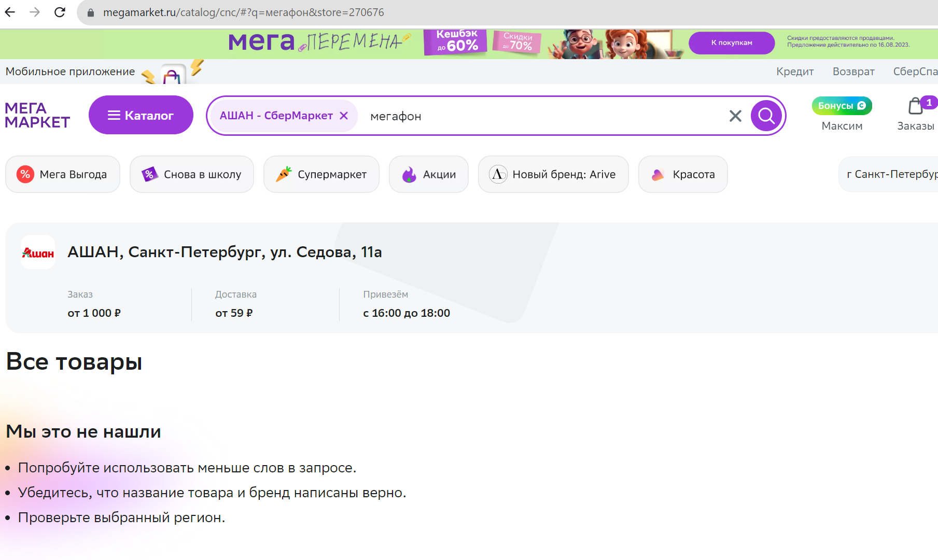Open the Мега Выгода category

coord(63,174)
